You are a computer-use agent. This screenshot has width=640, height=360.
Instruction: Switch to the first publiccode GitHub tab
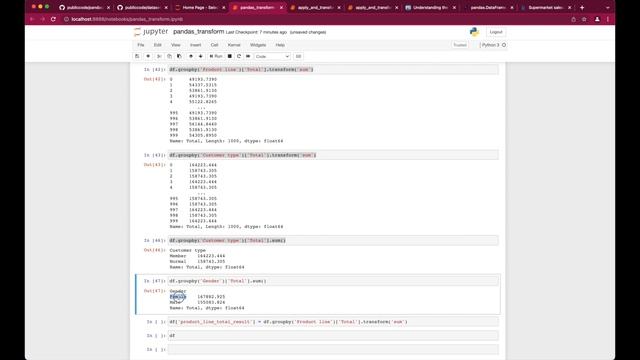point(84,7)
